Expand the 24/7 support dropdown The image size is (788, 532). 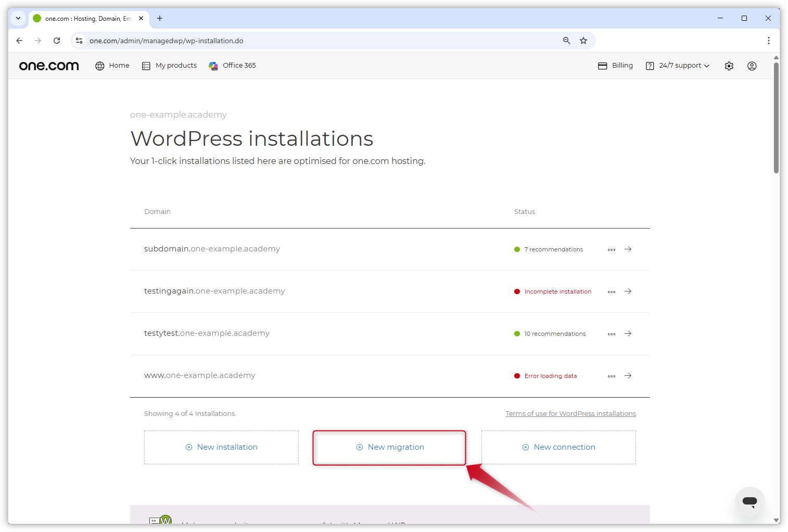677,66
